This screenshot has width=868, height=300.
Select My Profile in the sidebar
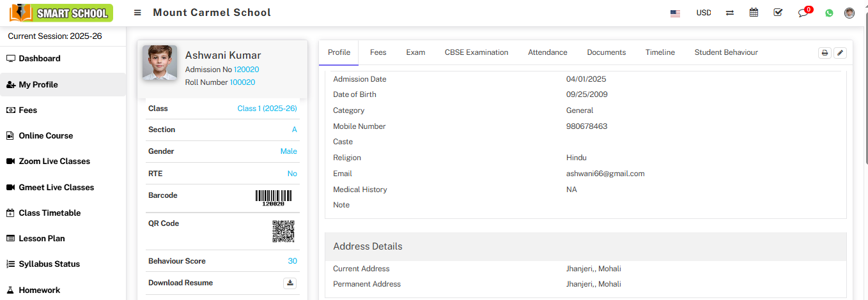[x=63, y=84]
